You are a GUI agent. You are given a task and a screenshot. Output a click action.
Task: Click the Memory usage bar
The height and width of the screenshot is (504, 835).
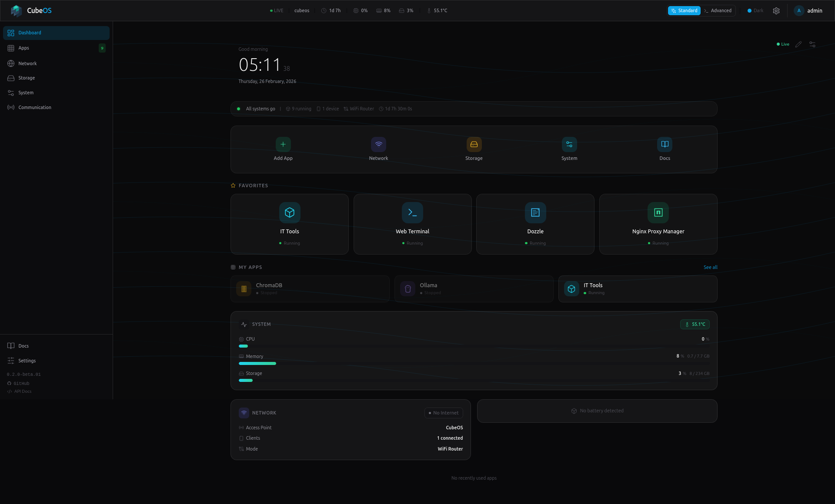coord(257,363)
